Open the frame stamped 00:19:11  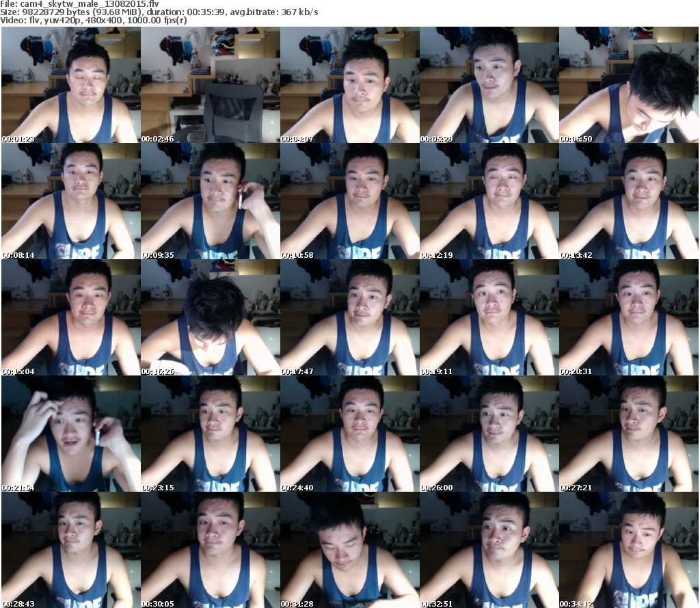point(489,317)
